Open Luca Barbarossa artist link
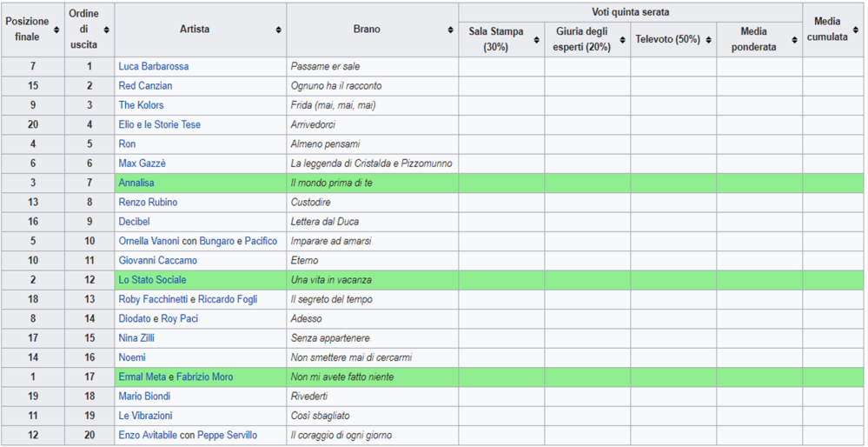868x447 pixels. point(153,66)
